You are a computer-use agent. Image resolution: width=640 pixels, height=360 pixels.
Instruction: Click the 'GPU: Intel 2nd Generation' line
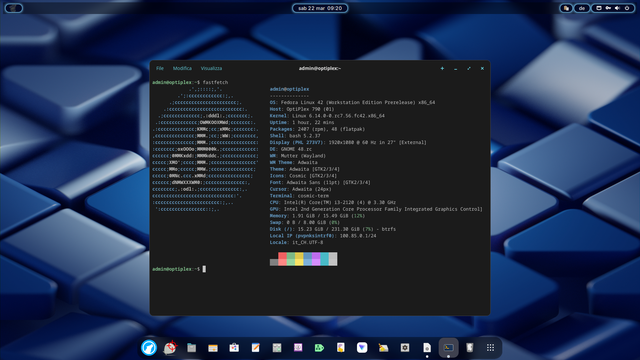[376, 209]
